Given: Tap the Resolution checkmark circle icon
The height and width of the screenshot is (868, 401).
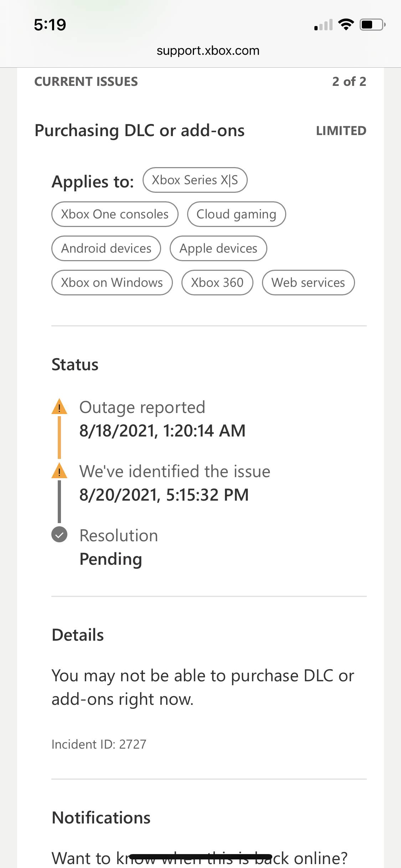Looking at the screenshot, I should pyautogui.click(x=59, y=534).
